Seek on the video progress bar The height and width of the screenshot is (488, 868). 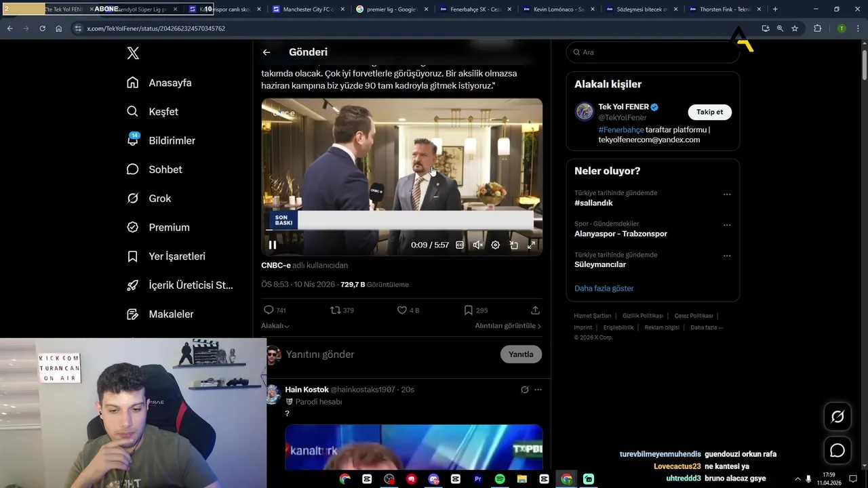[402, 230]
